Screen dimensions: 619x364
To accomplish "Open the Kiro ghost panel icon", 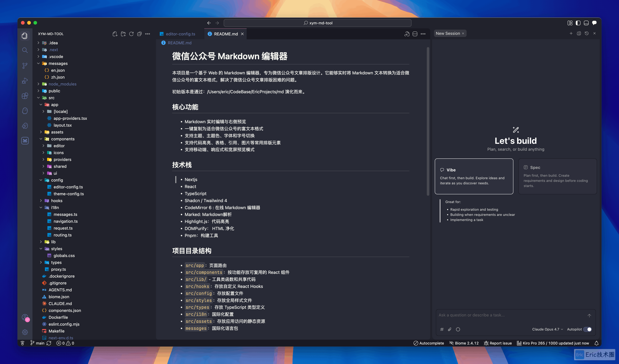I will point(25,111).
